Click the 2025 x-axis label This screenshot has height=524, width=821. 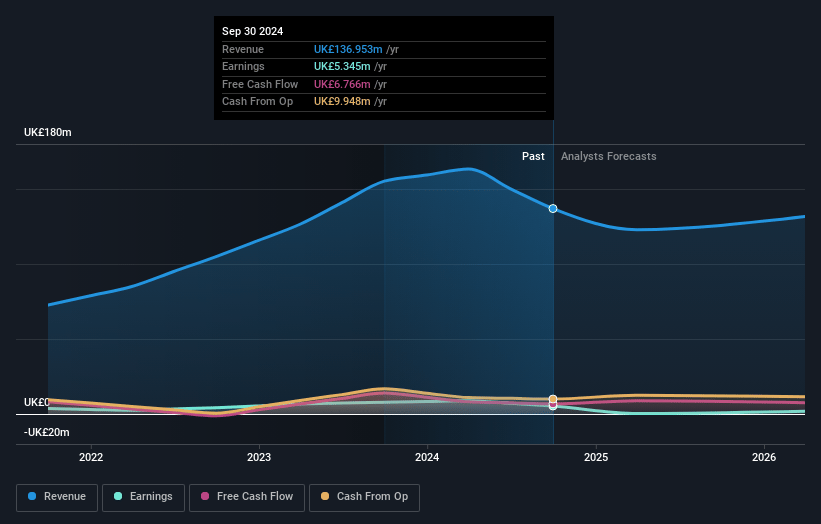(596, 457)
